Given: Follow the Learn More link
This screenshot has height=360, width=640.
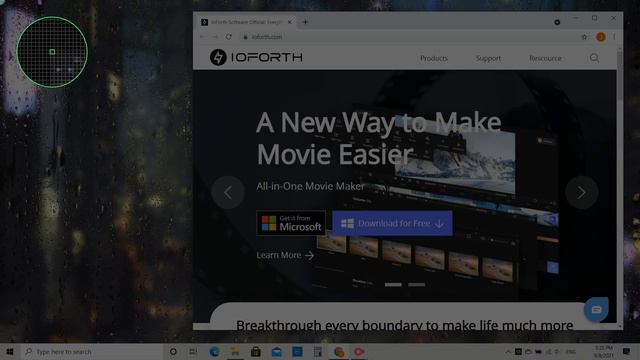Looking at the screenshot, I should (285, 255).
